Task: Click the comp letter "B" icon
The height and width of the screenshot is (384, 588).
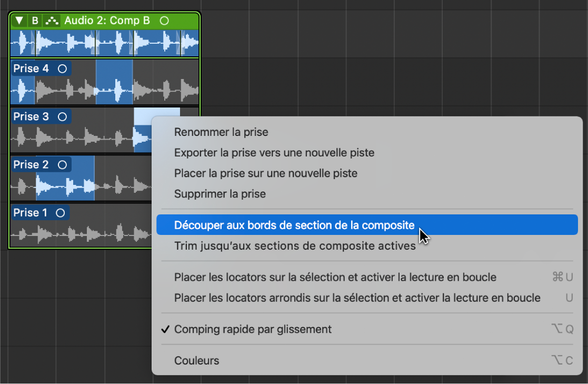Action: [35, 20]
